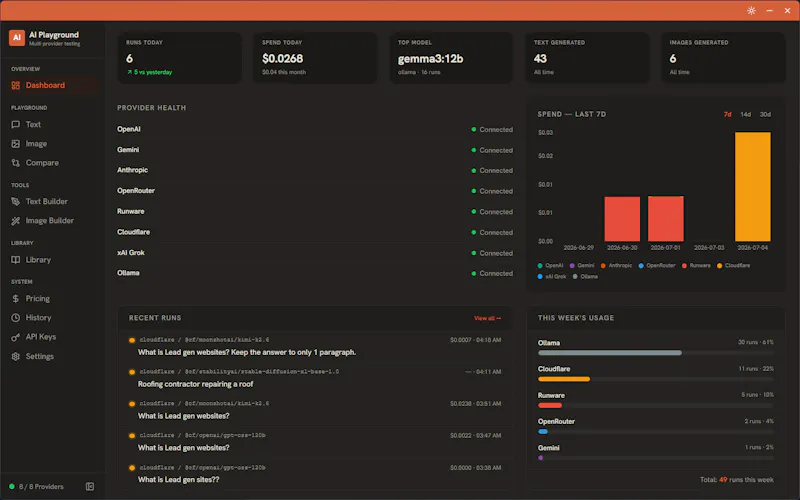Select the Compare icon in sidebar
800x500 pixels.
pyautogui.click(x=16, y=163)
